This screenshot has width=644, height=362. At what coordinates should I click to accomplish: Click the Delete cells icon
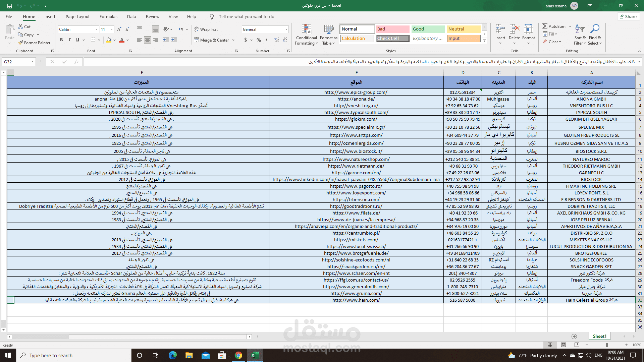tap(514, 29)
